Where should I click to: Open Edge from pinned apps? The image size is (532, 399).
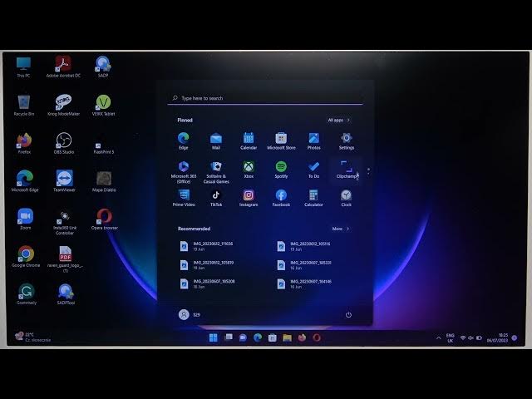pyautogui.click(x=183, y=140)
